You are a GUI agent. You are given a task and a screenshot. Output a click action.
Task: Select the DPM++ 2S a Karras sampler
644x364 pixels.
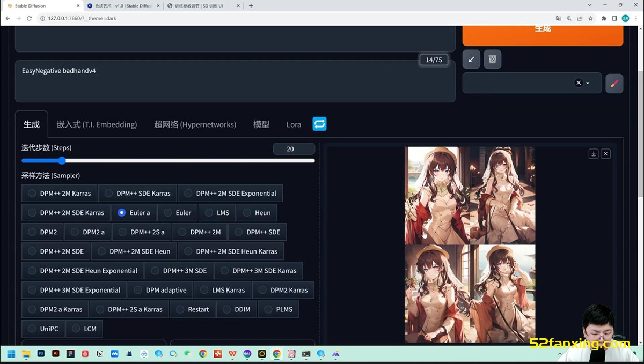[129, 309]
